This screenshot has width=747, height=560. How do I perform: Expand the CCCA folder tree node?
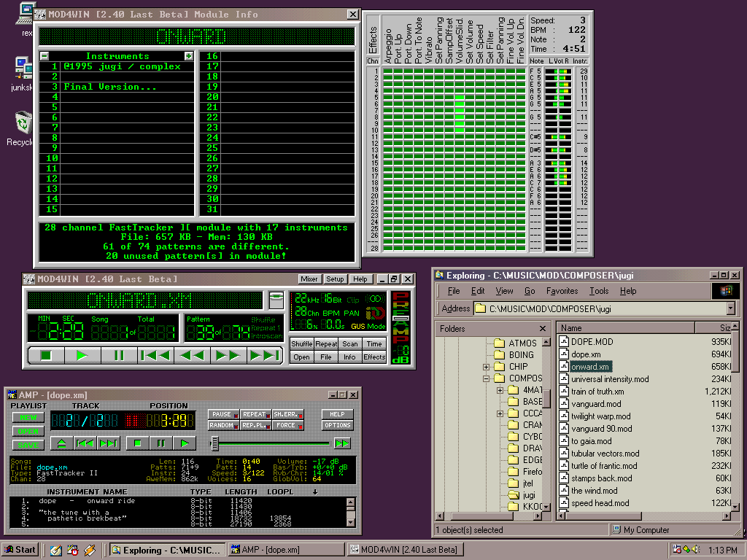(x=500, y=414)
